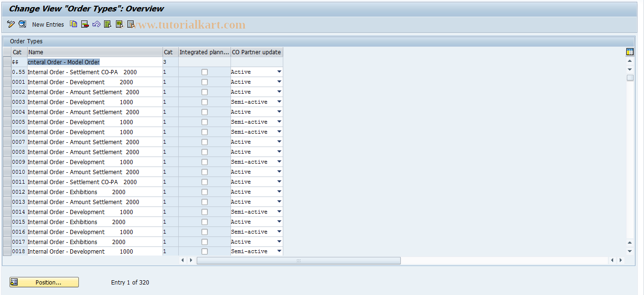Click the Position... button
This screenshot has height=295, width=644.
click(44, 282)
